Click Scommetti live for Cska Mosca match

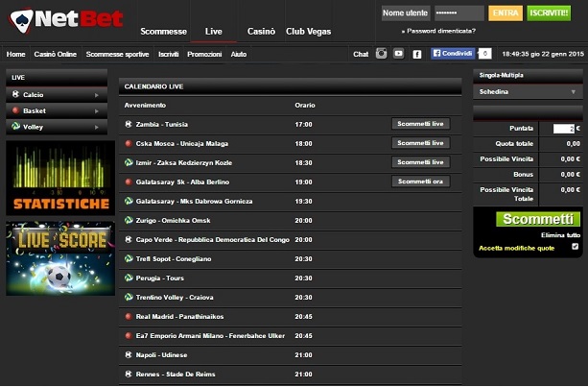421,143
